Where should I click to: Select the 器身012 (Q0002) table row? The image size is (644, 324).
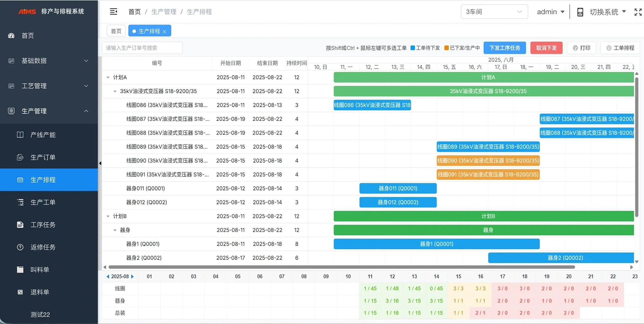205,202
